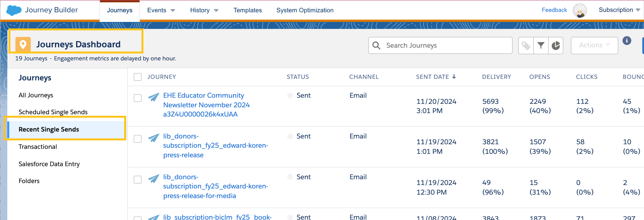Check the edward-koren-press-release row checkbox
Screen dimensions: 644x220
pyautogui.click(x=138, y=139)
